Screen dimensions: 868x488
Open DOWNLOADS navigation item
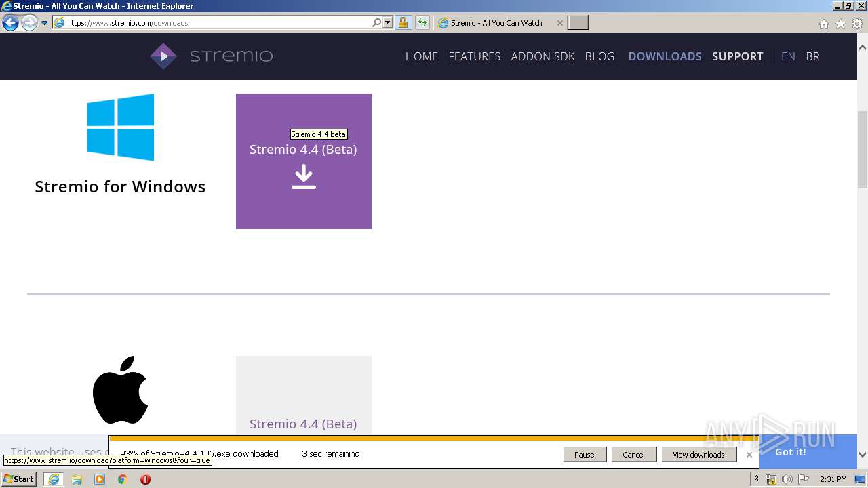point(665,56)
